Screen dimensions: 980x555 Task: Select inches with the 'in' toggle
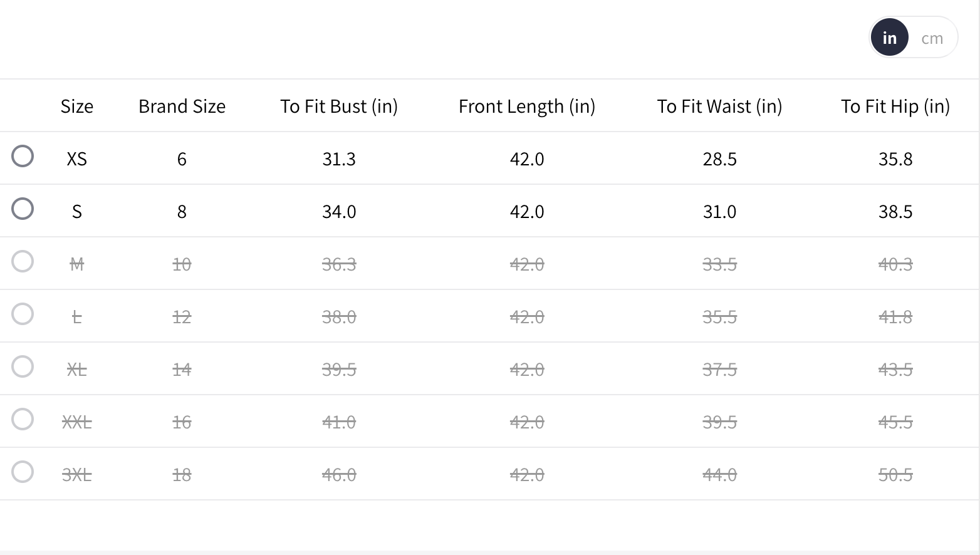click(x=889, y=38)
